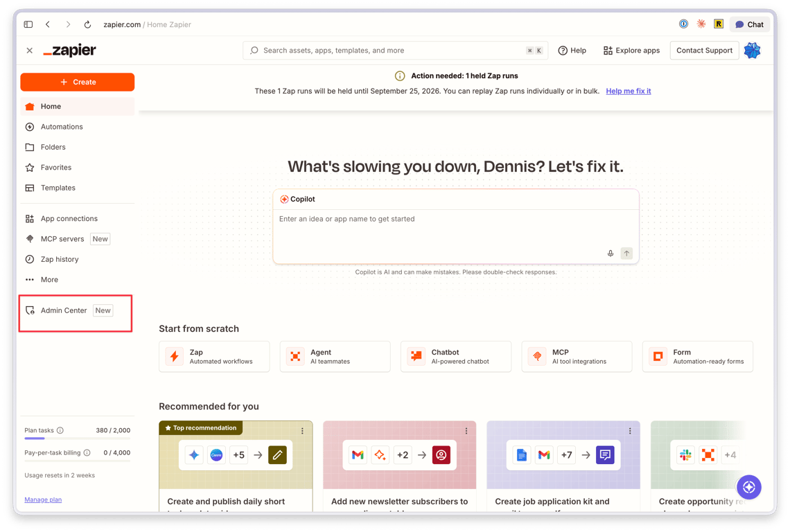
Task: Open MCP servers in the sidebar
Action: click(x=78, y=239)
